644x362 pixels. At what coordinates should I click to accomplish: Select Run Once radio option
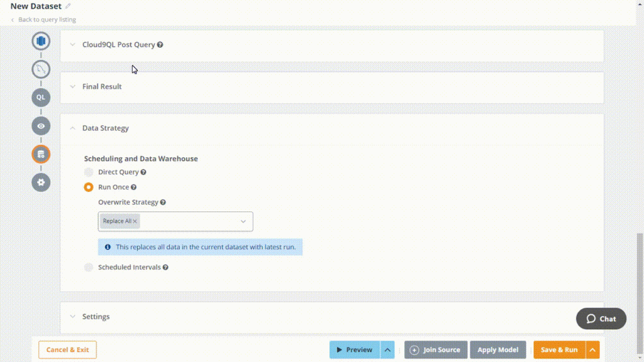(x=88, y=187)
